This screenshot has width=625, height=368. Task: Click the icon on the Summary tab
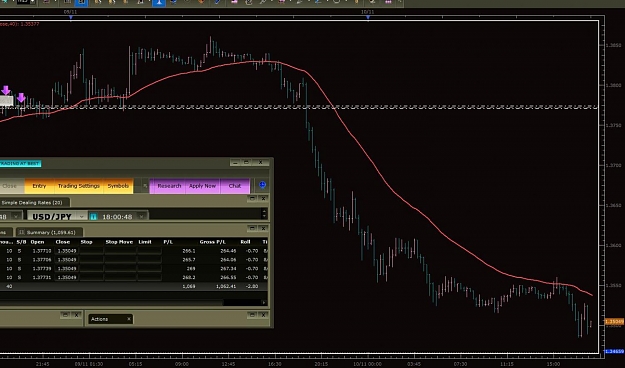[x=22, y=232]
